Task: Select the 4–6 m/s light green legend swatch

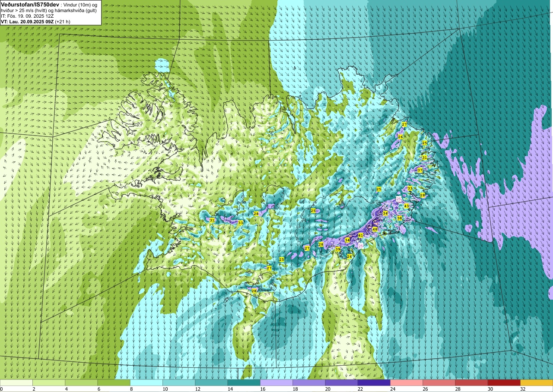Action: click(81, 383)
